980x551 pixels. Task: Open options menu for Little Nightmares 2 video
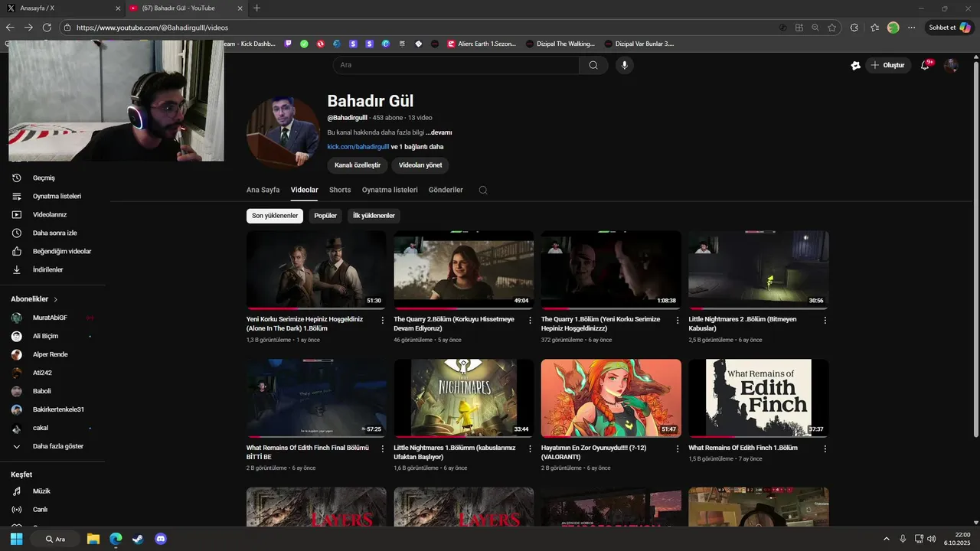[825, 320]
